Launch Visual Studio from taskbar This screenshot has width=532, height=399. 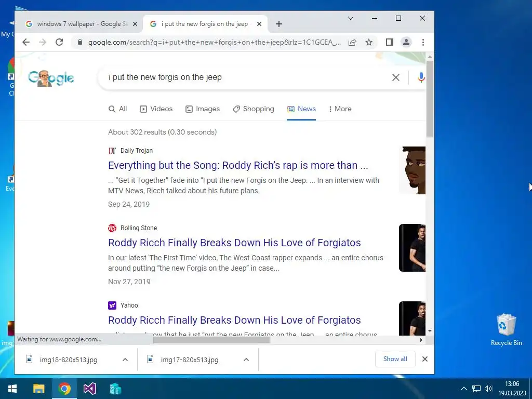coord(90,389)
